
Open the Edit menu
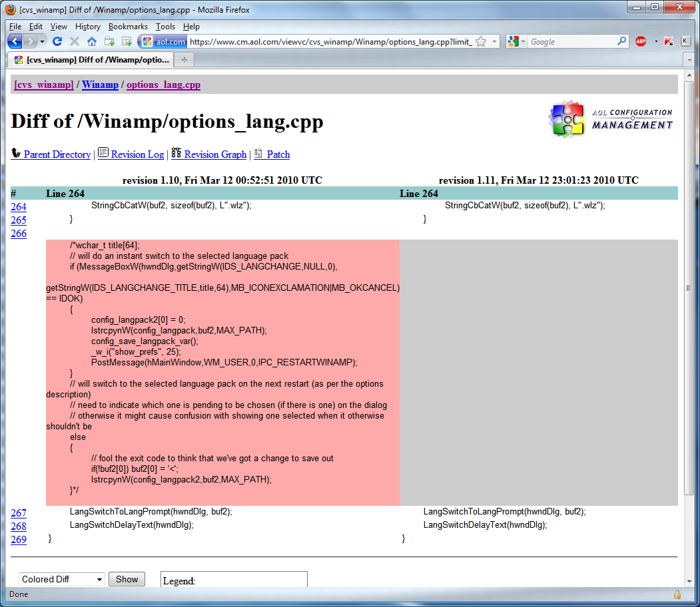pyautogui.click(x=36, y=27)
